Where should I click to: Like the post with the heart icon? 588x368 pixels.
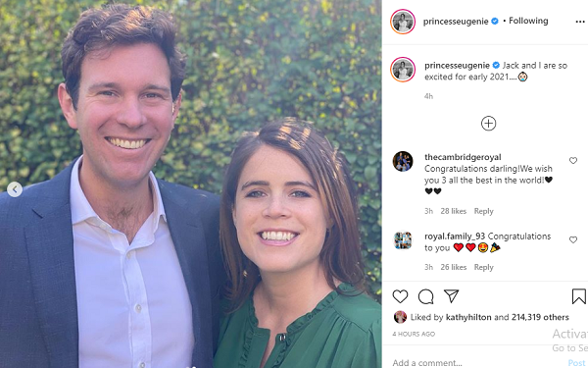click(400, 296)
